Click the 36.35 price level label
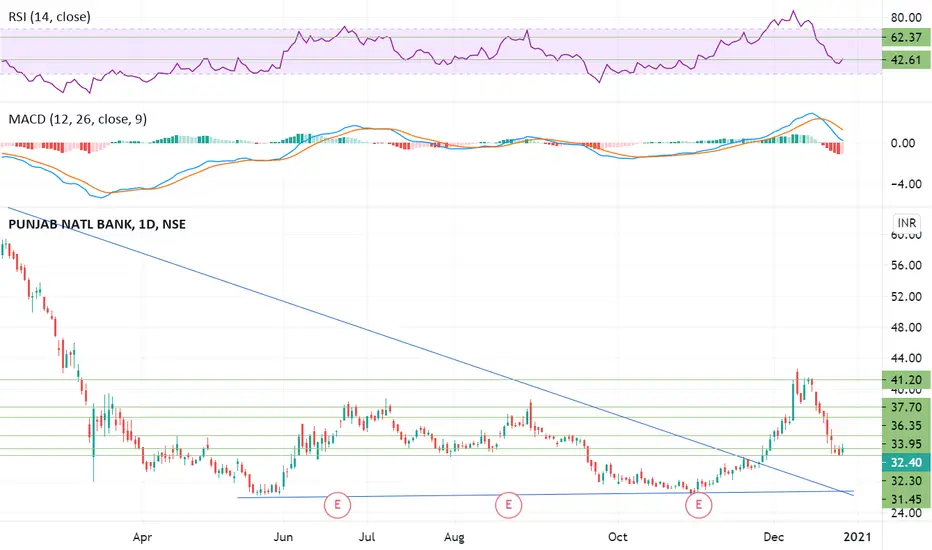This screenshot has height=550, width=932. pyautogui.click(x=906, y=426)
